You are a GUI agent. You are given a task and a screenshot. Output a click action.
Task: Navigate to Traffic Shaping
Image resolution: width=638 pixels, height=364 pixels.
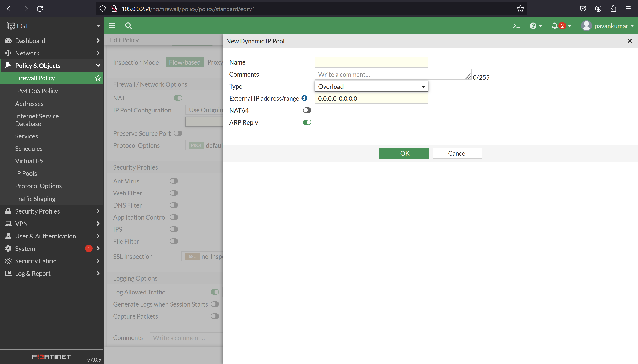(35, 199)
